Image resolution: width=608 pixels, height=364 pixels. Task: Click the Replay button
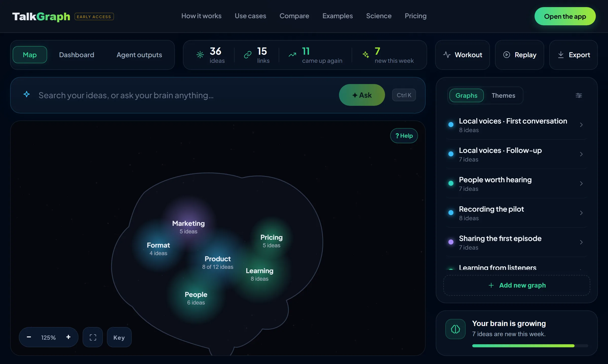pyautogui.click(x=519, y=55)
